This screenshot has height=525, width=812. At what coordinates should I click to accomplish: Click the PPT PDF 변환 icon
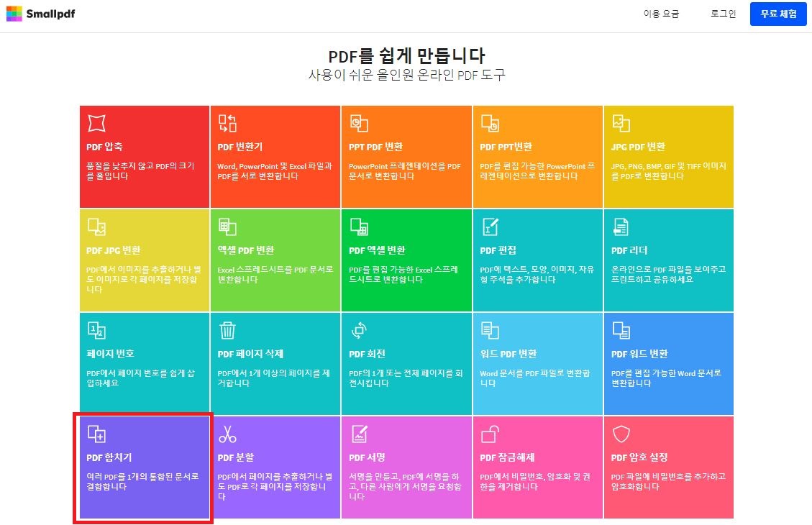pyautogui.click(x=359, y=123)
